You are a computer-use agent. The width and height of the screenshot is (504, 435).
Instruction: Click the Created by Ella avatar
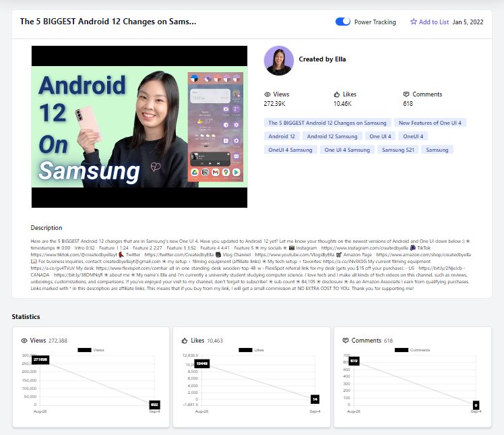coord(279,61)
